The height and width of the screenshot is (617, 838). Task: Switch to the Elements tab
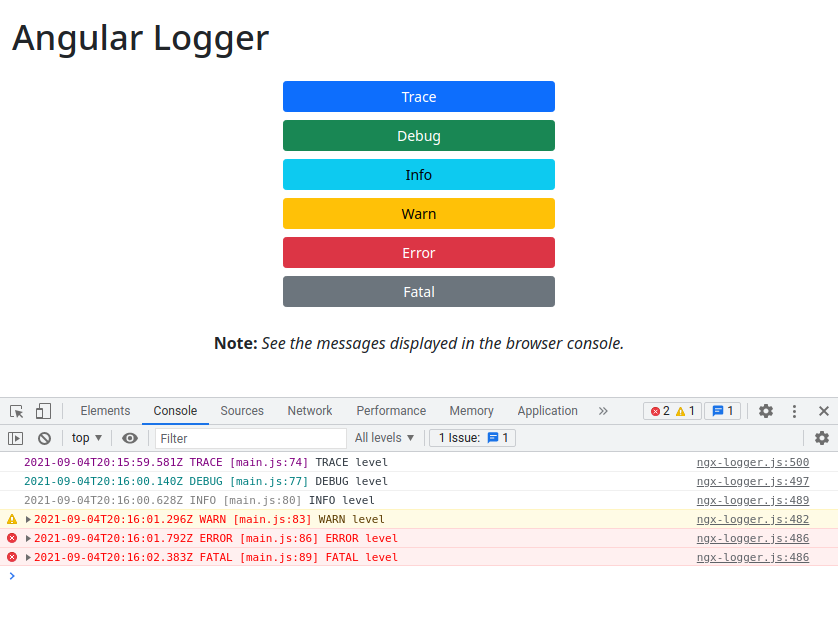pos(105,411)
